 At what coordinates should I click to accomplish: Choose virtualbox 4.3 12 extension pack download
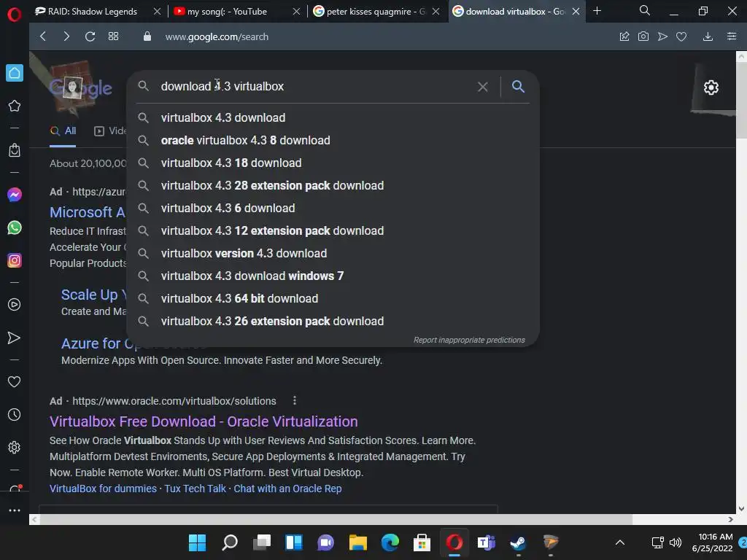click(x=333, y=230)
